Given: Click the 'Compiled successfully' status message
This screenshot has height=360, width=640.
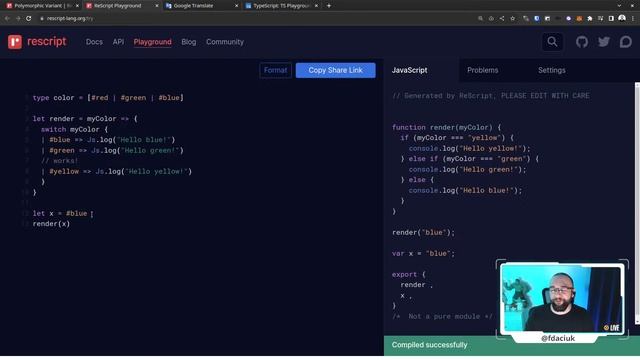Looking at the screenshot, I should [x=429, y=345].
